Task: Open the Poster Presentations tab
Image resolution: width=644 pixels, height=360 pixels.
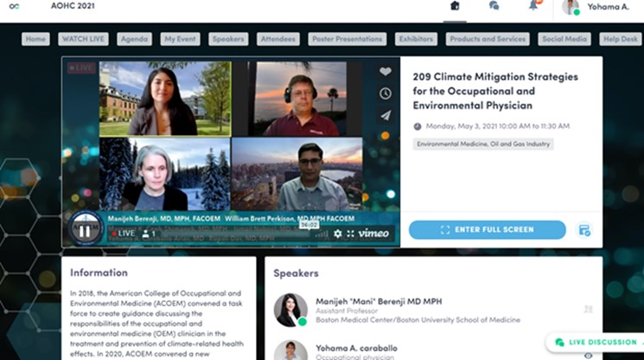Action: click(x=347, y=39)
